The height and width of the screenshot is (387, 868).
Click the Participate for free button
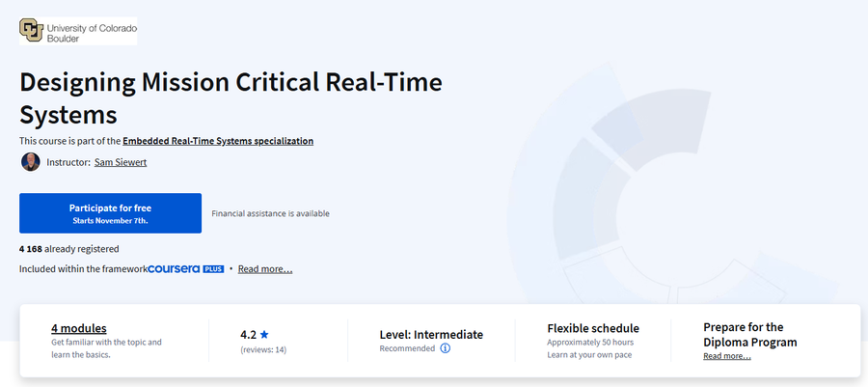110,213
